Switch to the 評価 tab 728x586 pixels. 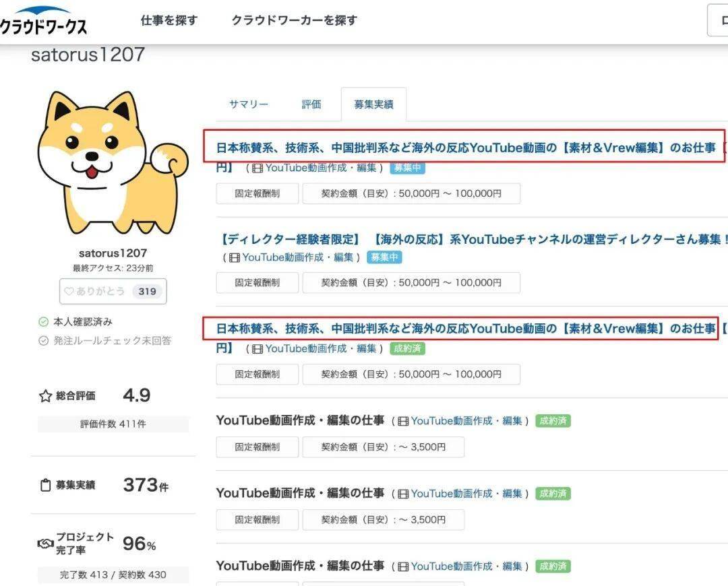[311, 104]
